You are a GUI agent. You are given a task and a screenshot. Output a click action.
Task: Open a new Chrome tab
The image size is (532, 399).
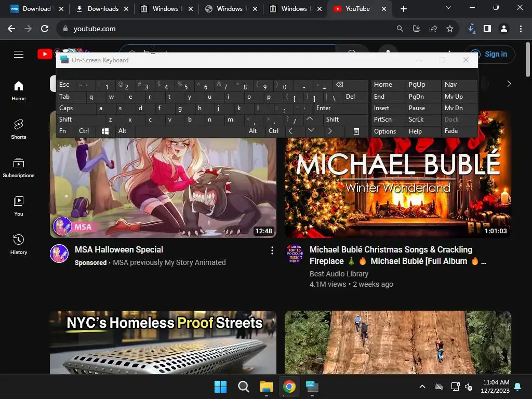[403, 9]
